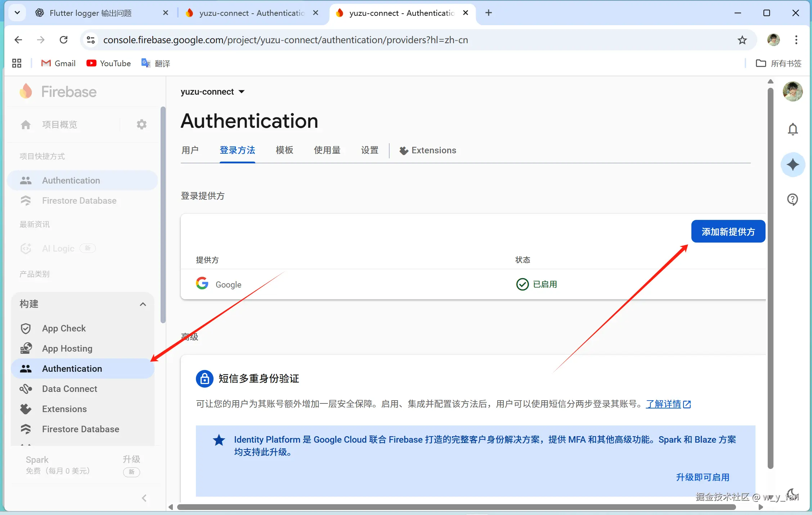Open the 设置 tab
This screenshot has width=812, height=515.
(370, 150)
